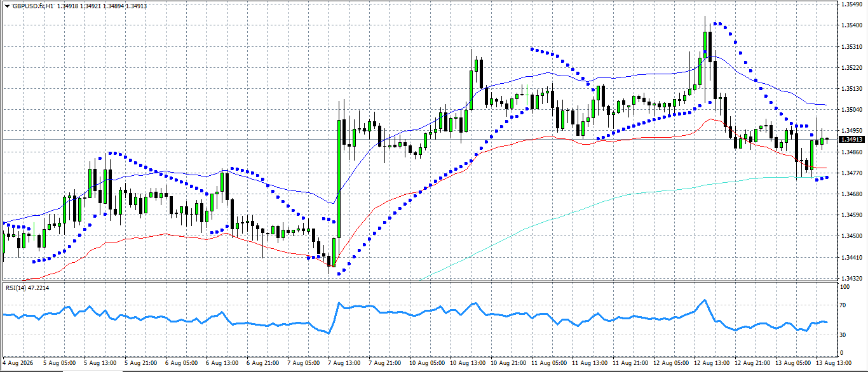Click the 7 Aug 05:00 time label
Viewport: 868px width, 372px height.
(303, 363)
